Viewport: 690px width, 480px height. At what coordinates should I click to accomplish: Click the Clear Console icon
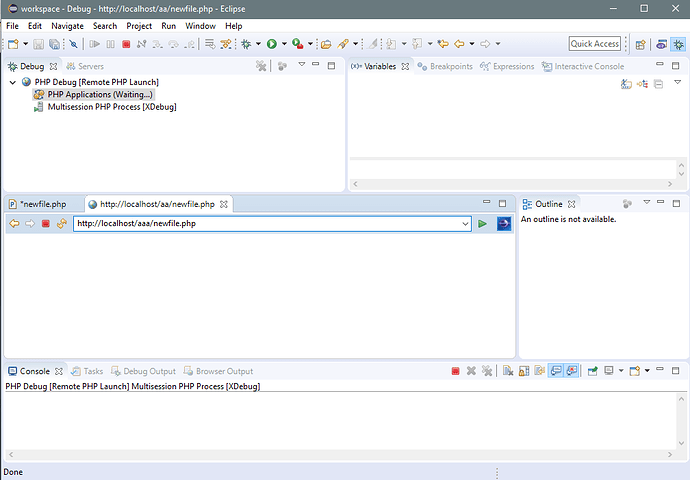coord(508,371)
